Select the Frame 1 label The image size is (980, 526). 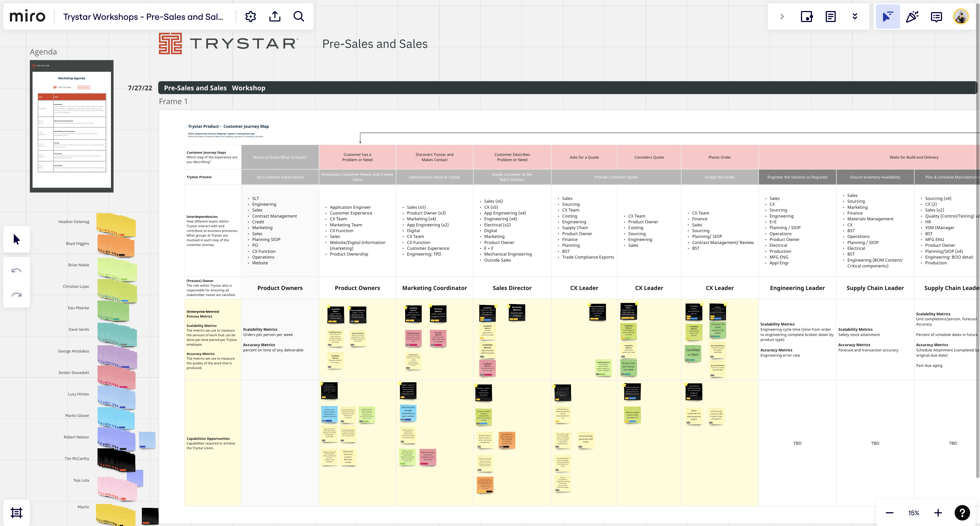coord(173,102)
